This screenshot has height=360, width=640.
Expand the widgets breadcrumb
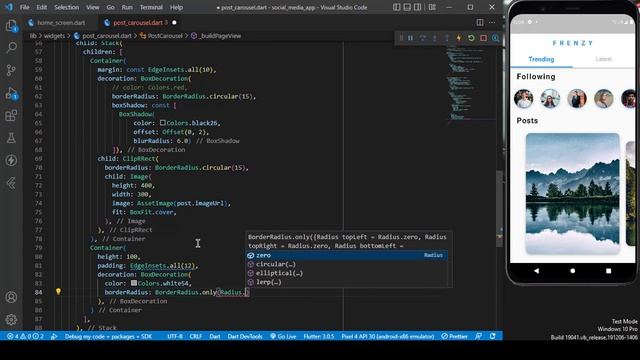coord(54,36)
